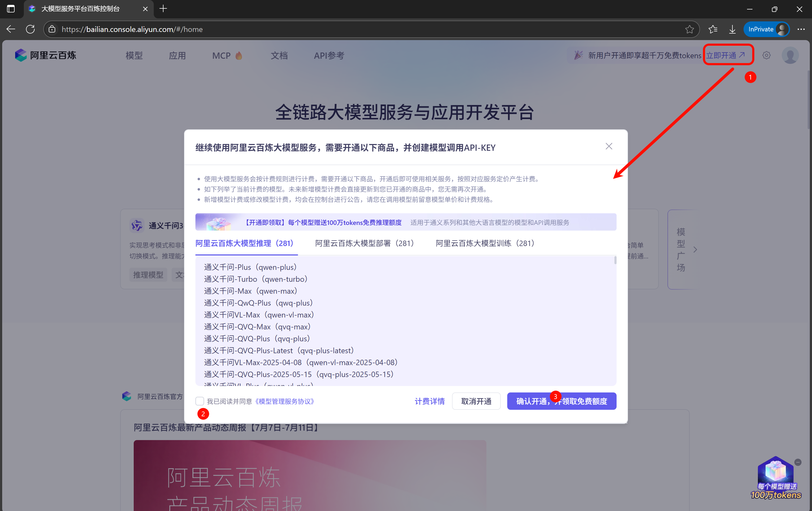Dismiss the floating gift widget minus button
Image resolution: width=812 pixels, height=511 pixels.
[797, 462]
